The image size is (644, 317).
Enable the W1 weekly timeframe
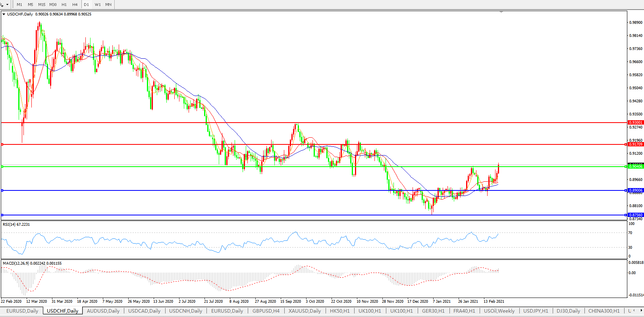click(x=98, y=5)
